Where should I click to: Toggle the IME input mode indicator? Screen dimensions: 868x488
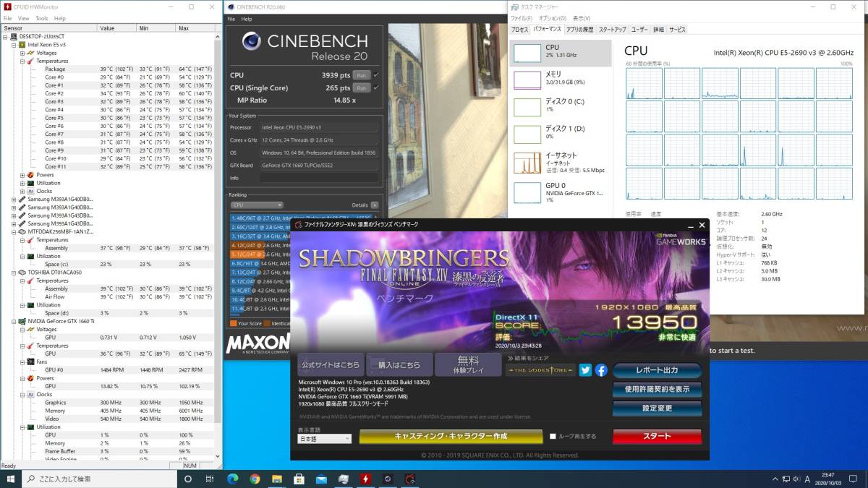click(x=807, y=479)
